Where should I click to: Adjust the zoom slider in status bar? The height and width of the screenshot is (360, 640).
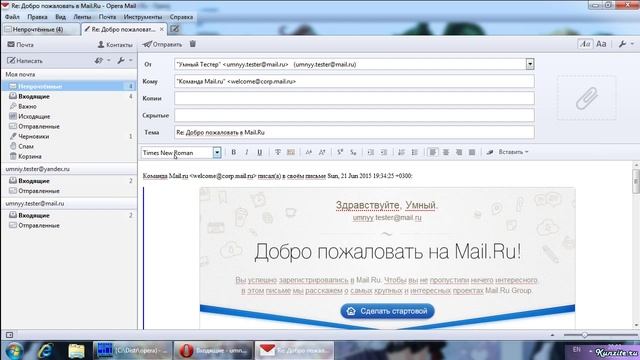pyautogui.click(x=584, y=335)
